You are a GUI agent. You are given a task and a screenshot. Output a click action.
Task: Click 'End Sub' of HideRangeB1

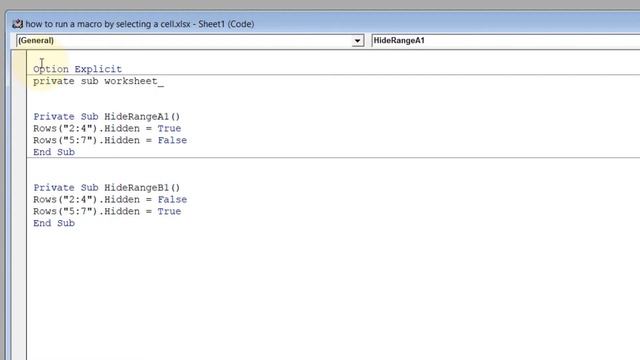(x=54, y=223)
